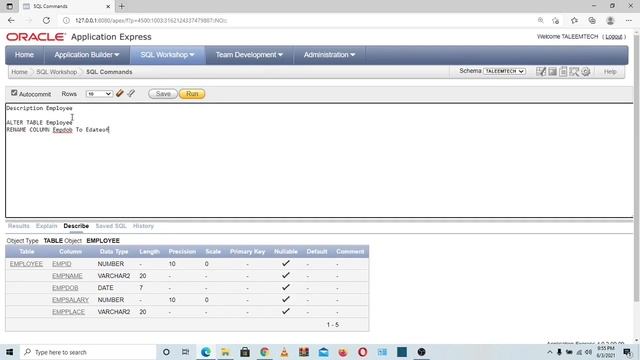This screenshot has width=640, height=360.
Task: Open Mail app from taskbar
Action: click(x=323, y=352)
